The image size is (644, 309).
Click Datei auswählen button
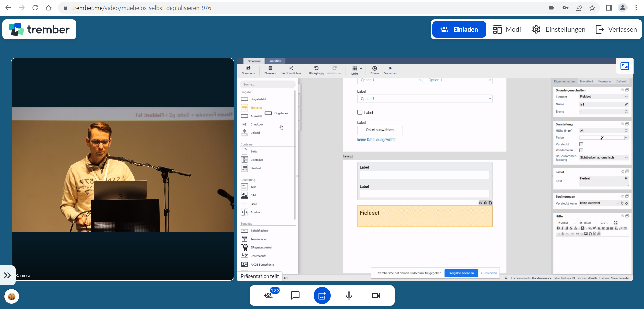(x=380, y=130)
